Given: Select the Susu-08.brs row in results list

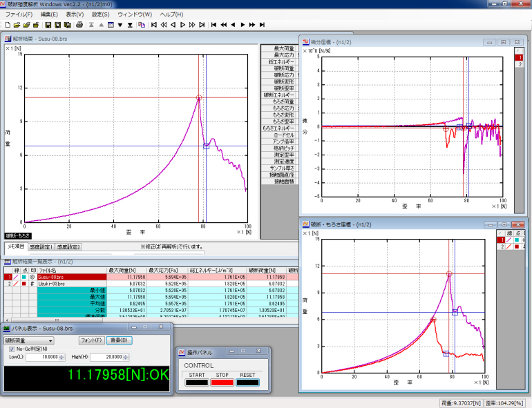Looking at the screenshot, I should [52, 276].
